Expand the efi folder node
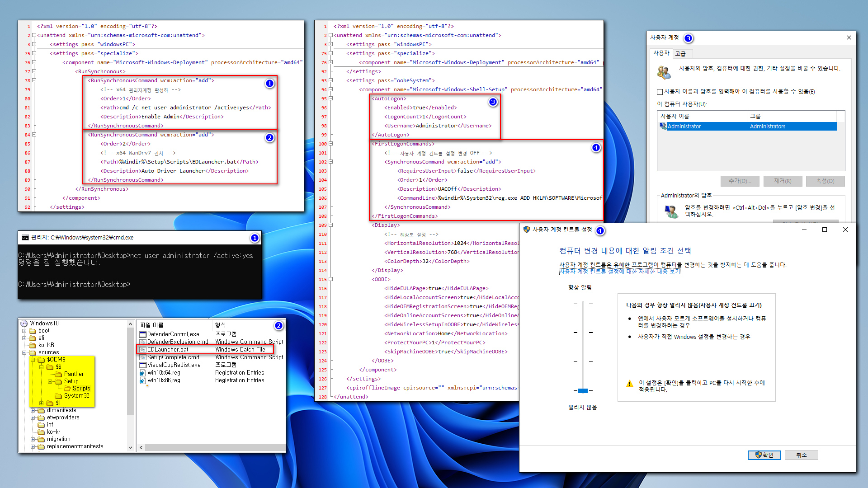Image resolution: width=868 pixels, height=488 pixels. pos(24,338)
